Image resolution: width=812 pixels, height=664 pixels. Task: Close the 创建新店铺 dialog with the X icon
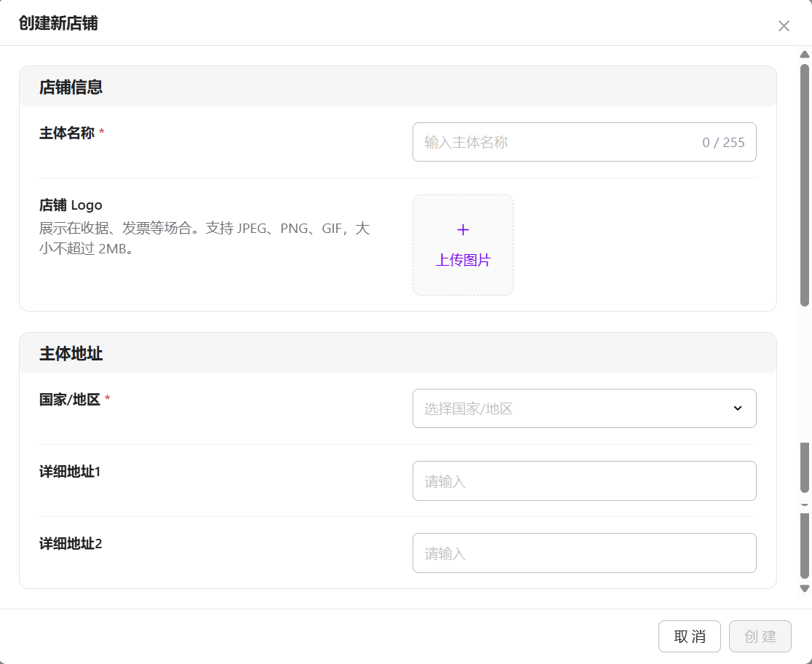pyautogui.click(x=784, y=26)
